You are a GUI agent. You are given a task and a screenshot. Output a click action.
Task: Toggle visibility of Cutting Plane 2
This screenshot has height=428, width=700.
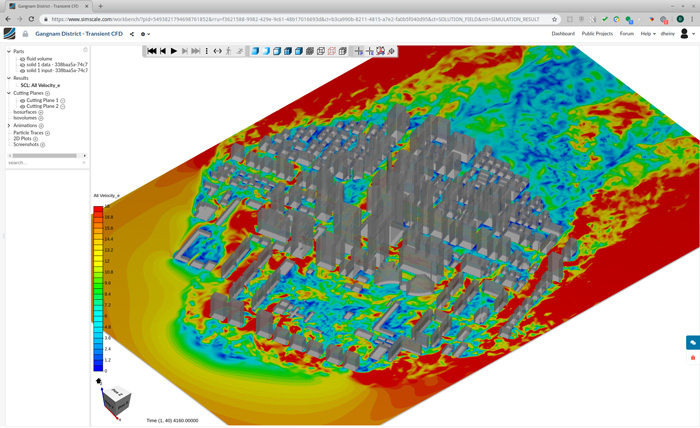[23, 106]
